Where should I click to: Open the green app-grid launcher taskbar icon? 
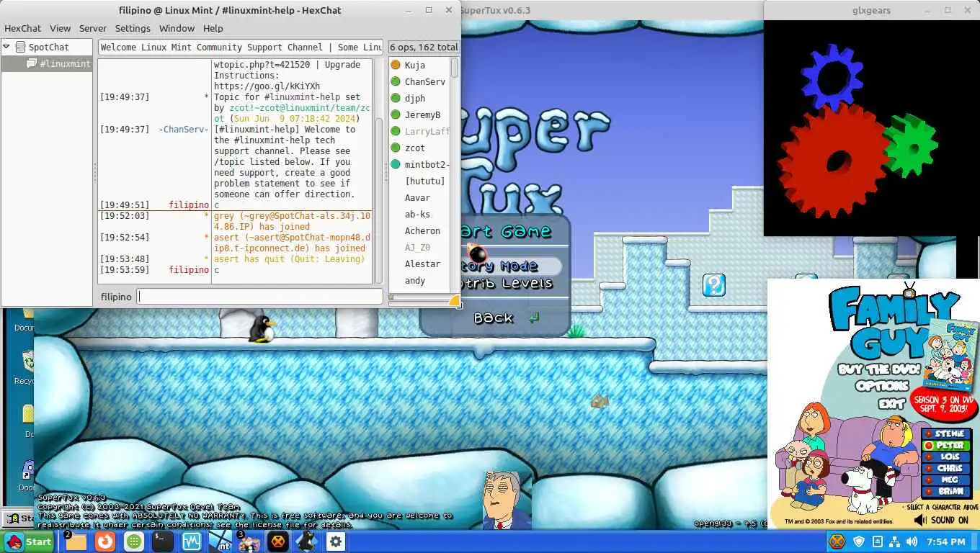pos(134,541)
